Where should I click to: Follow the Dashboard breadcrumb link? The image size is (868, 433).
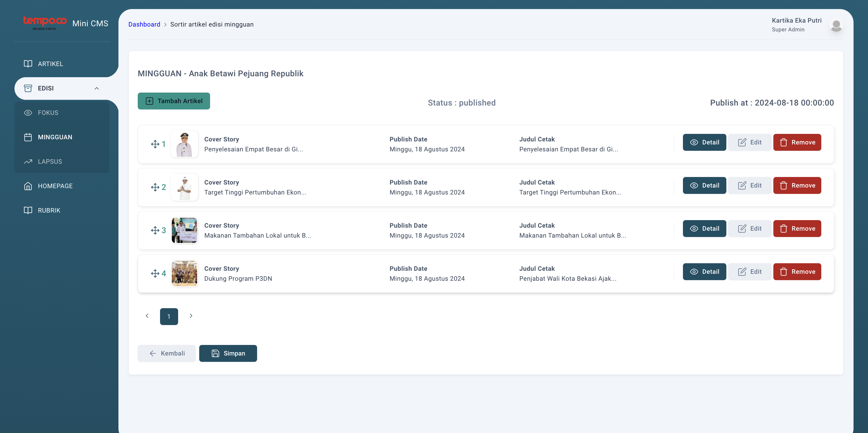144,24
